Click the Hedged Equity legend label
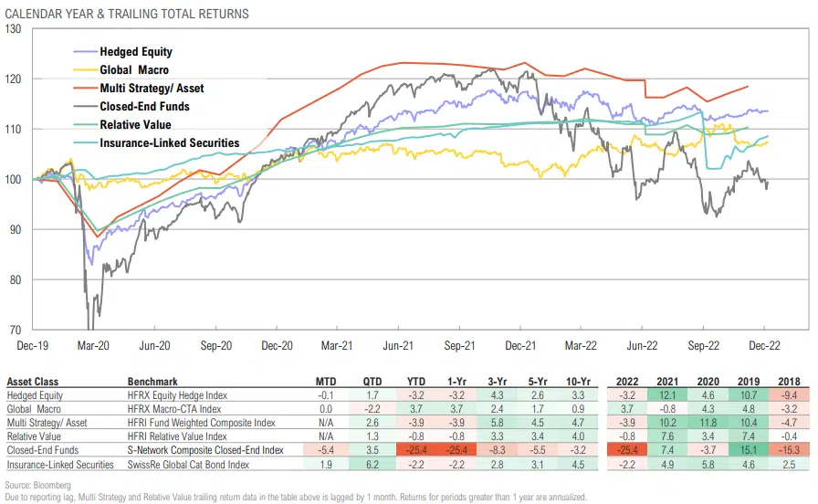This screenshot has height=504, width=818. coord(136,52)
